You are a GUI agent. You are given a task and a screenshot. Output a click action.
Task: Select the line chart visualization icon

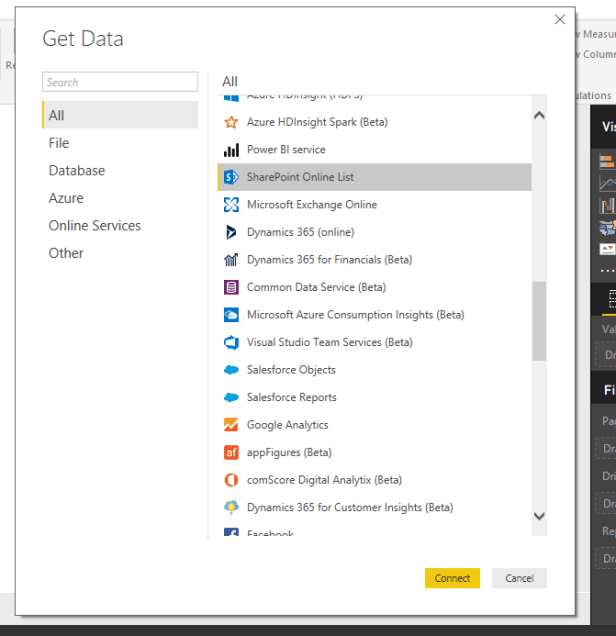coord(607,184)
